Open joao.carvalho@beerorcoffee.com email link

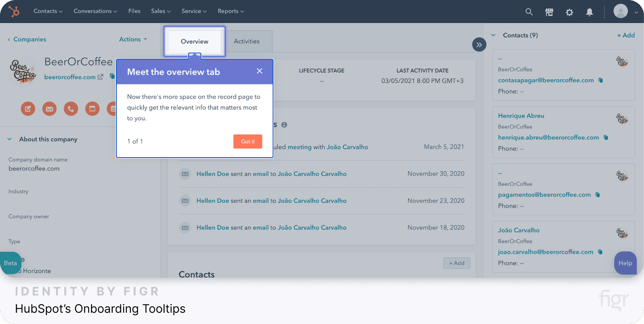point(545,252)
